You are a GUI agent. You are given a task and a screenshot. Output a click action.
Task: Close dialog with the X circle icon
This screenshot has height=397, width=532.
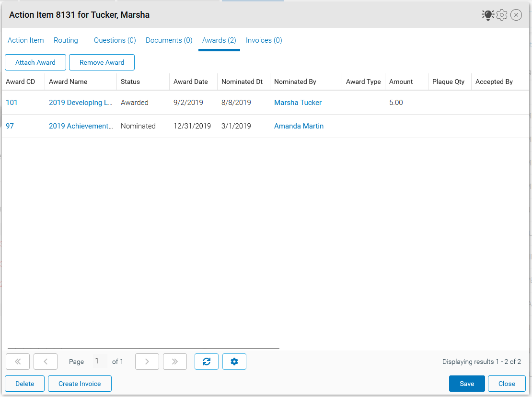pyautogui.click(x=516, y=15)
